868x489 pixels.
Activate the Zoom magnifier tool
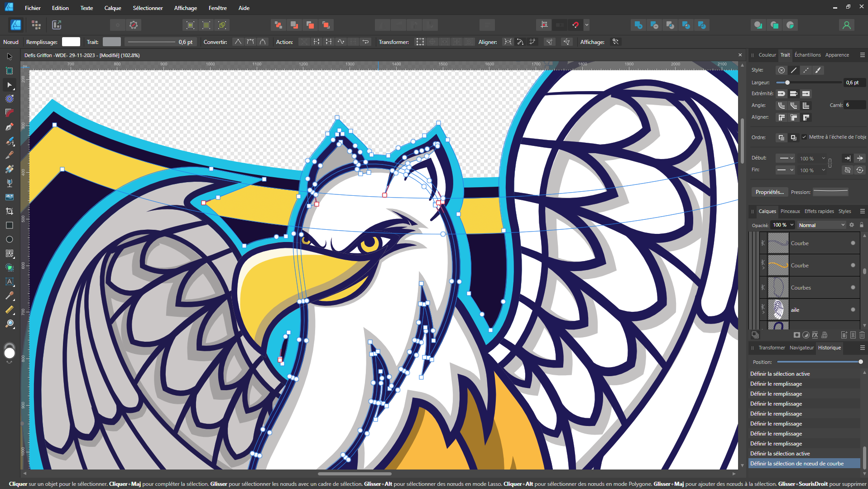9,324
